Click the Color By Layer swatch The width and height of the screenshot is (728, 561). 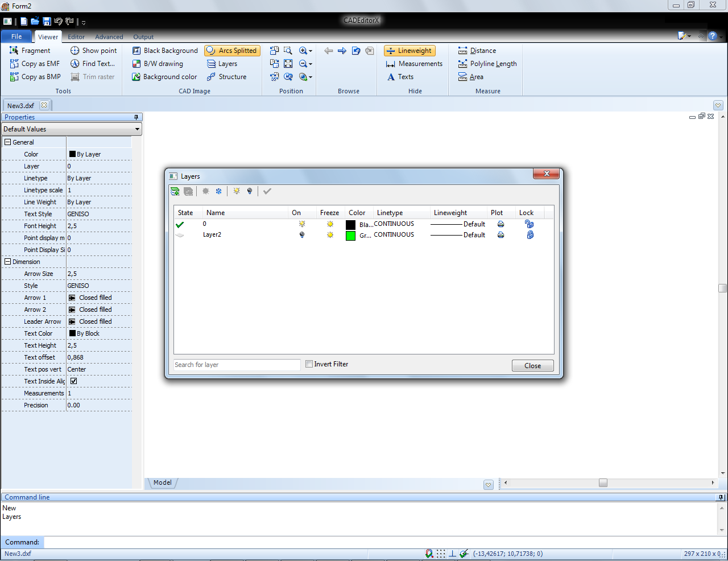72,154
